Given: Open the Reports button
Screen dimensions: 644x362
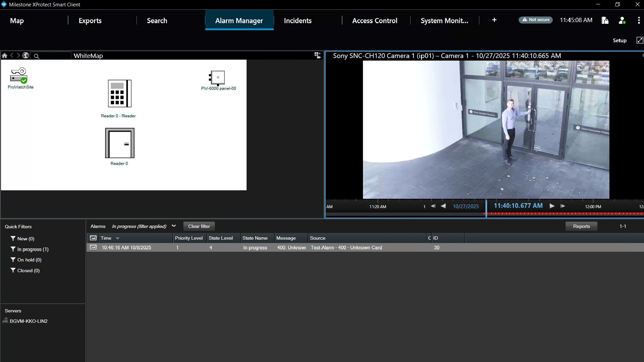Looking at the screenshot, I should point(581,226).
